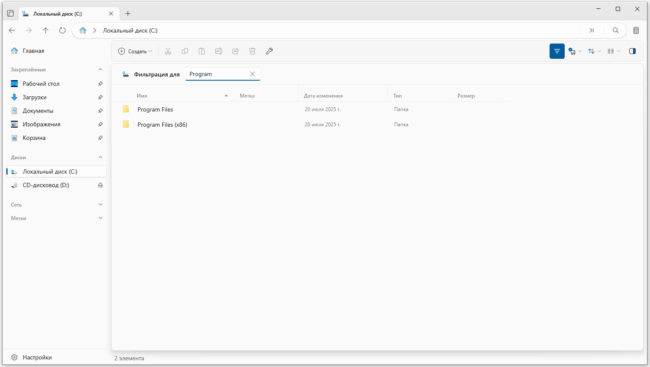The width and height of the screenshot is (650, 367).
Task: Unpin Рабочий стол using pin icon
Action: (100, 84)
